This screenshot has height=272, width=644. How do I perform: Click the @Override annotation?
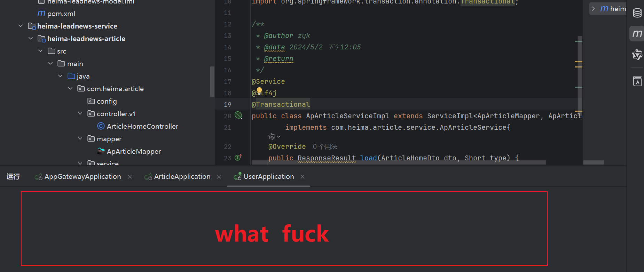click(x=287, y=147)
